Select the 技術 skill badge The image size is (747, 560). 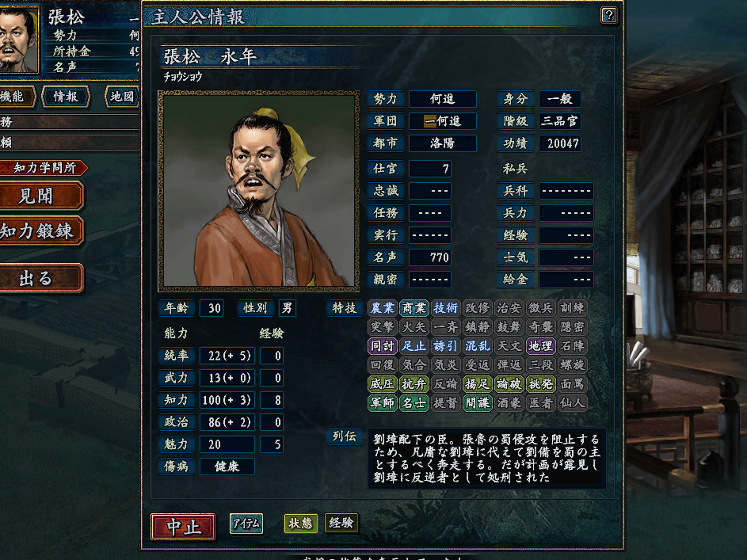click(x=445, y=308)
